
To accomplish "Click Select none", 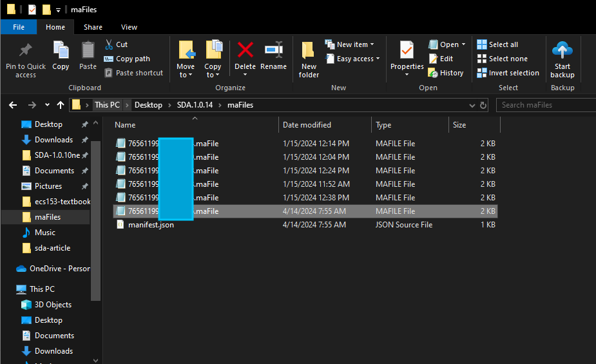I will point(503,59).
